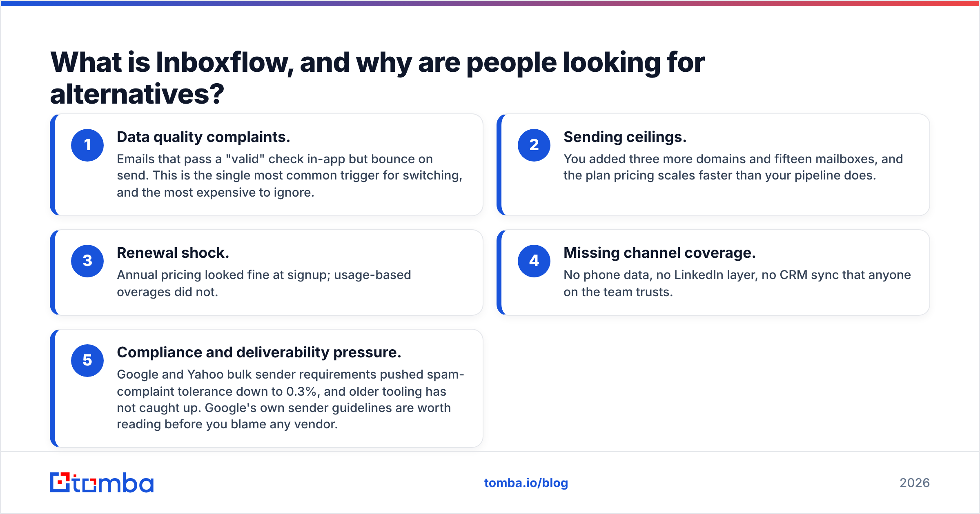
Task: Select the heading 'Sending ceilings.'
Action: 625,137
